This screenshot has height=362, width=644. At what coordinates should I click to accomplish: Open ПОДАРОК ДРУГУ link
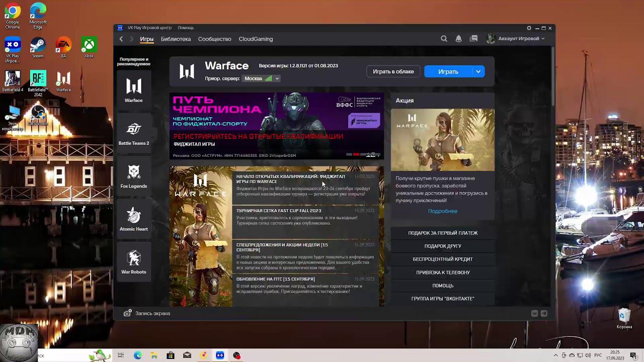pyautogui.click(x=443, y=246)
